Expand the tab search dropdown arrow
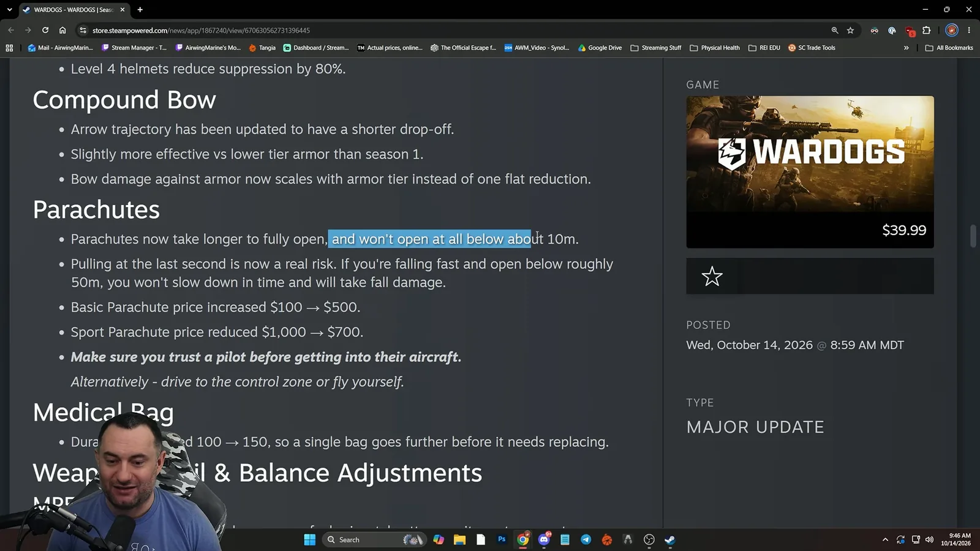 (x=9, y=10)
